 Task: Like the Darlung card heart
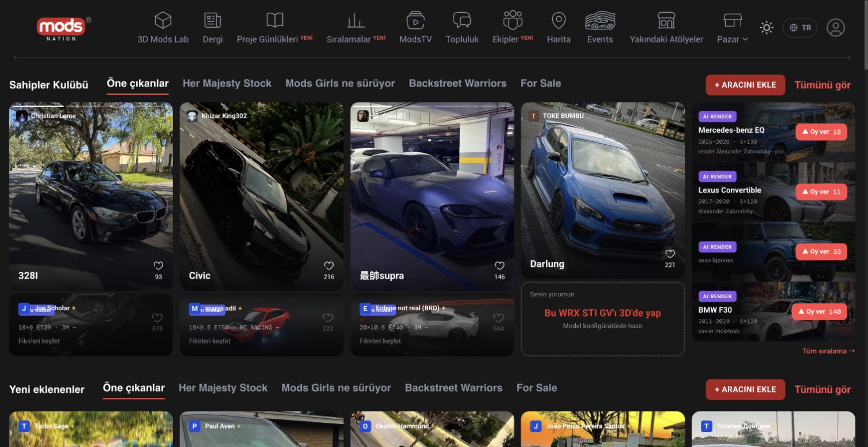coord(670,254)
